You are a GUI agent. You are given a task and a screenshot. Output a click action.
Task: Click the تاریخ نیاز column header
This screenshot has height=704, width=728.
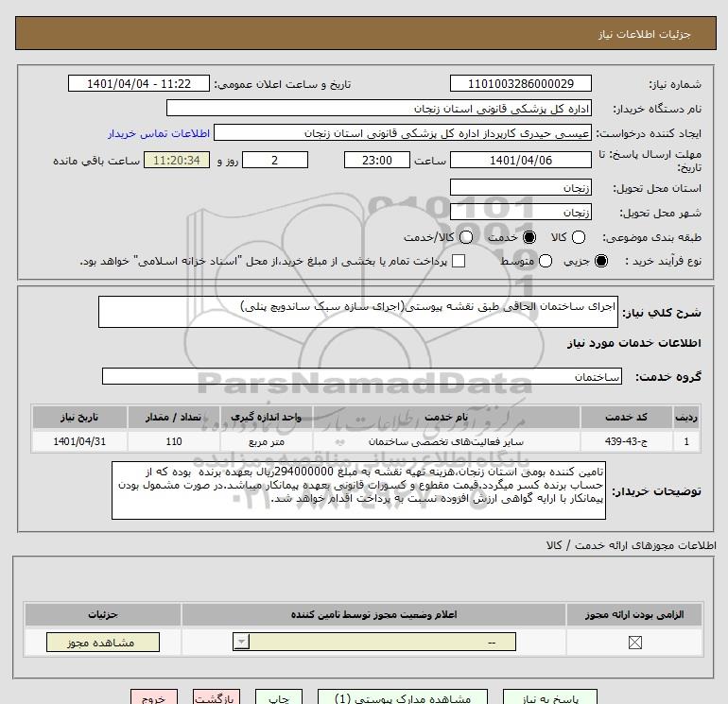pyautogui.click(x=79, y=417)
